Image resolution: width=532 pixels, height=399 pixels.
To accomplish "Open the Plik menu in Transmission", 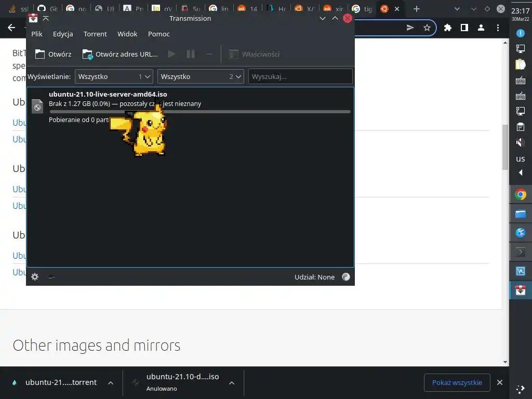I will pos(37,34).
